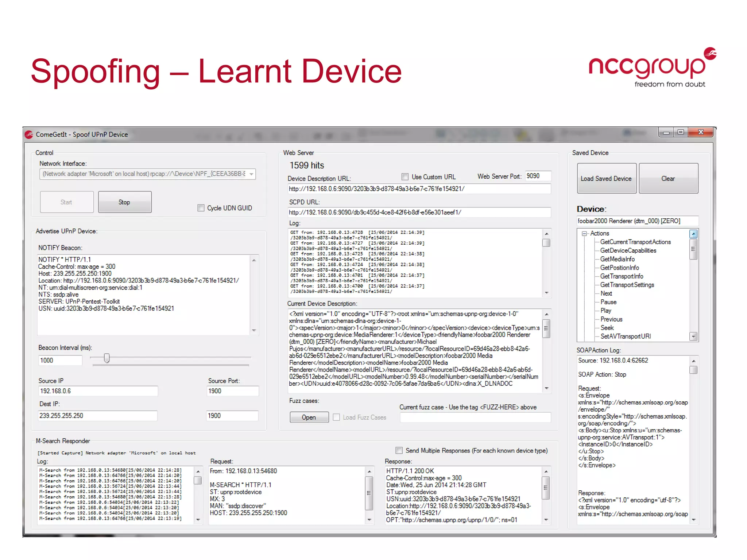Click down arrow of SOAPAction Log scrollbar
Viewport: 747px width, 560px height.
tap(694, 520)
